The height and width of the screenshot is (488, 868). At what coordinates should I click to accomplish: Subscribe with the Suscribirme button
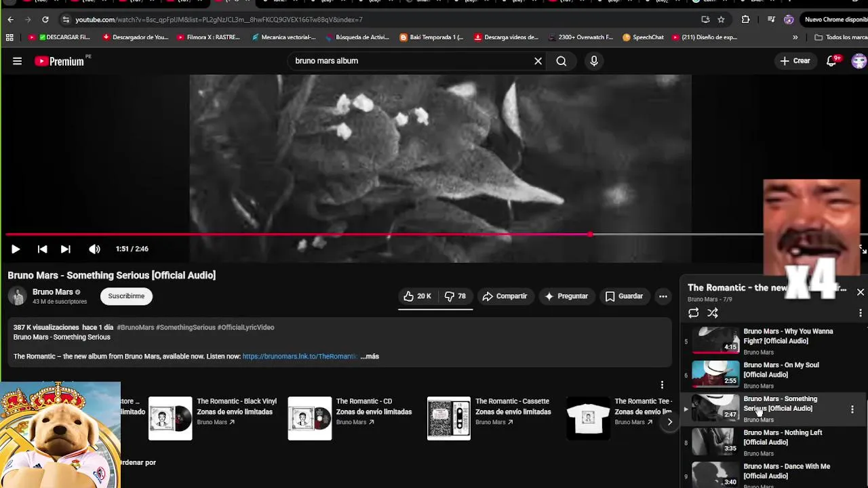[126, 296]
